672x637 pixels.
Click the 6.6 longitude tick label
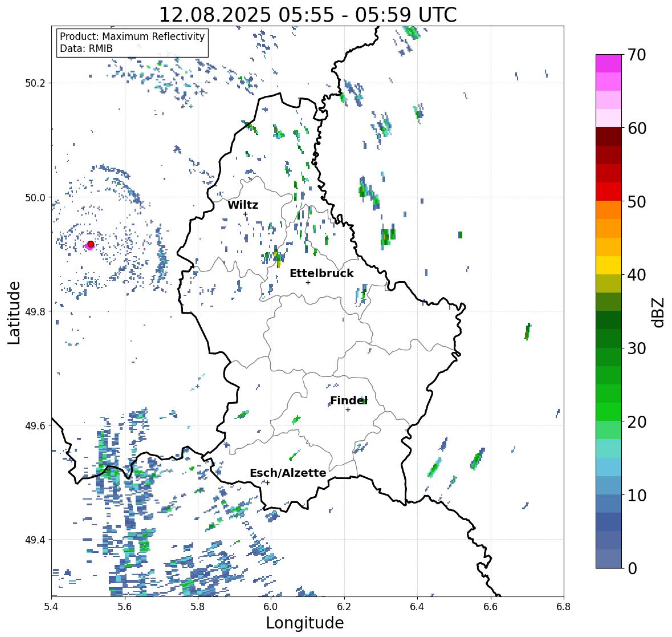click(x=490, y=607)
